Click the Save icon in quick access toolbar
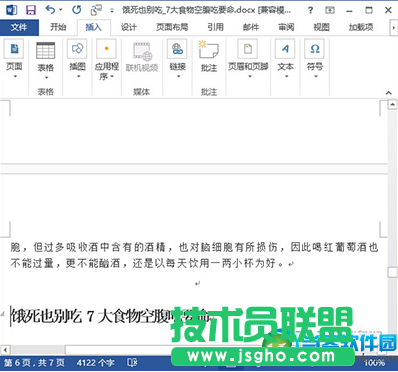Image resolution: width=398 pixels, height=372 pixels. pyautogui.click(x=31, y=10)
